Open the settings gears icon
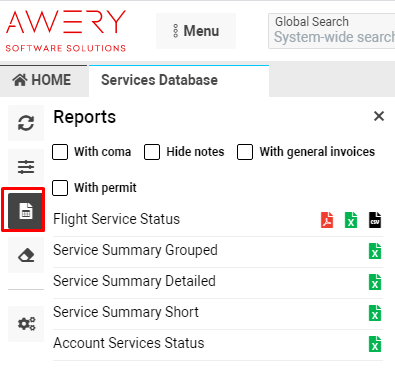The height and width of the screenshot is (381, 395). 26,324
